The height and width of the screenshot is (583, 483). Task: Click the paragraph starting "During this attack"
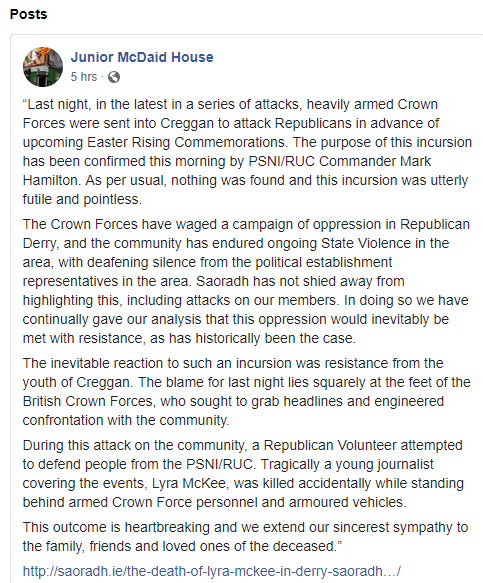click(x=243, y=474)
